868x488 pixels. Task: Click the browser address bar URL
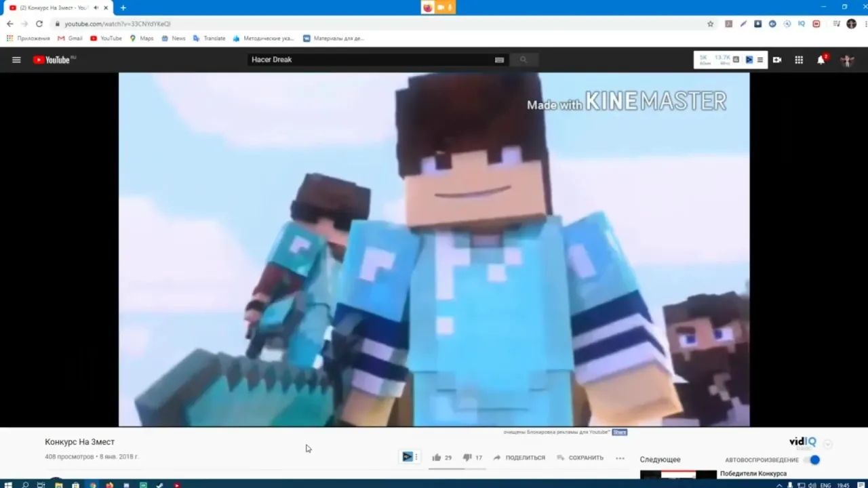click(x=117, y=24)
